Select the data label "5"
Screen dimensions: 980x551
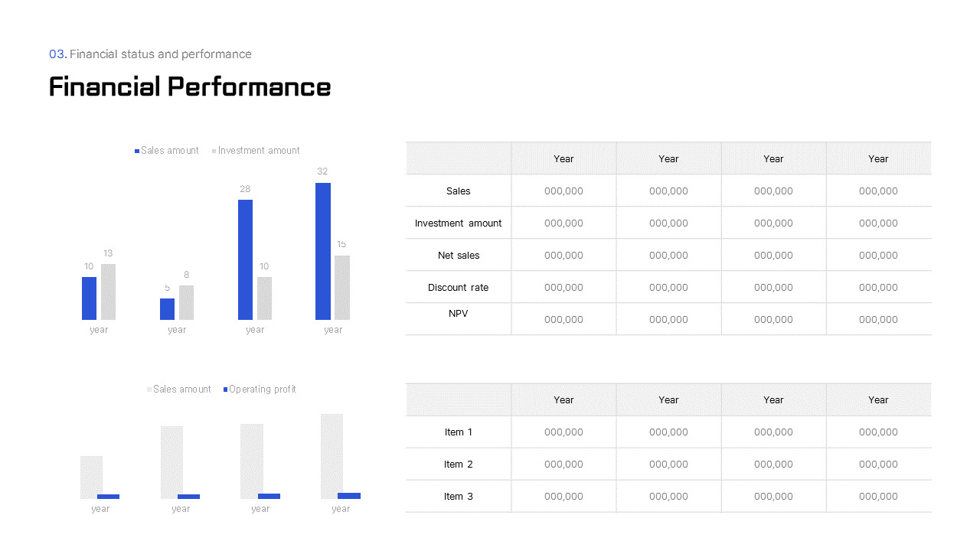pyautogui.click(x=167, y=288)
